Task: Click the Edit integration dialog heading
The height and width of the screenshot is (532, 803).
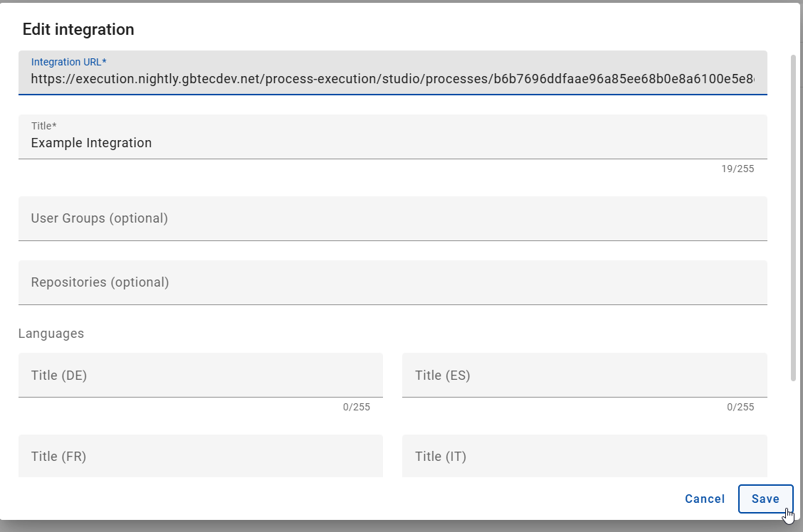Action: (x=78, y=29)
